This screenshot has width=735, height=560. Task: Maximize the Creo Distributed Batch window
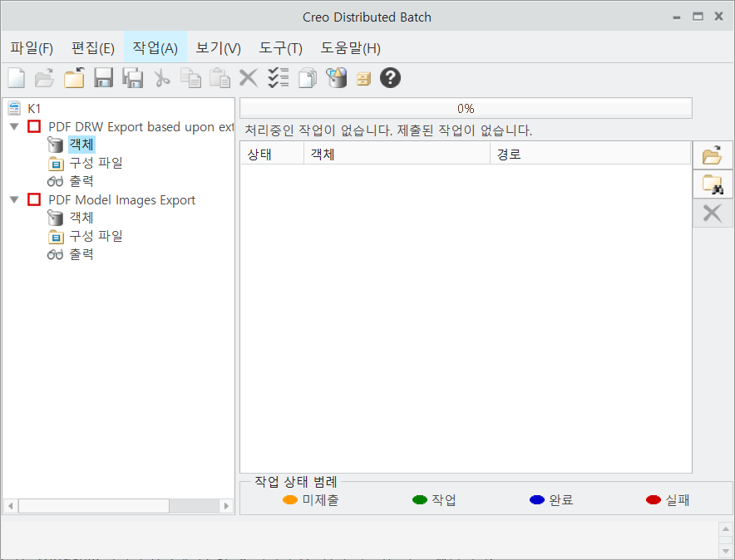698,17
